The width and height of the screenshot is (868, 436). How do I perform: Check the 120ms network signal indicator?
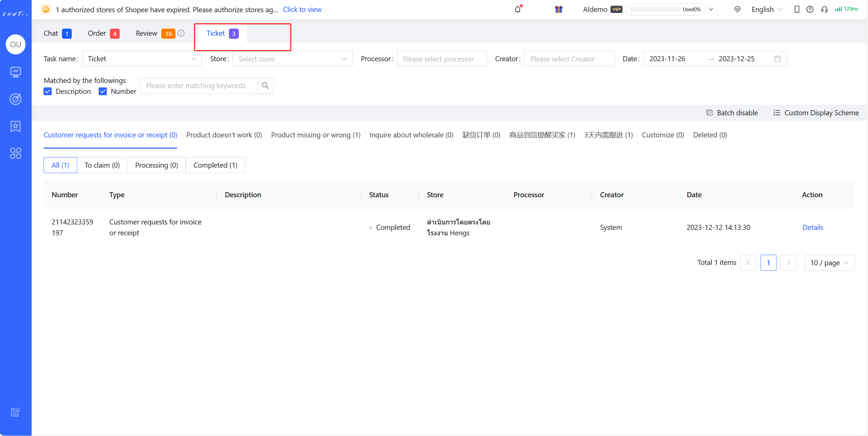tap(847, 9)
